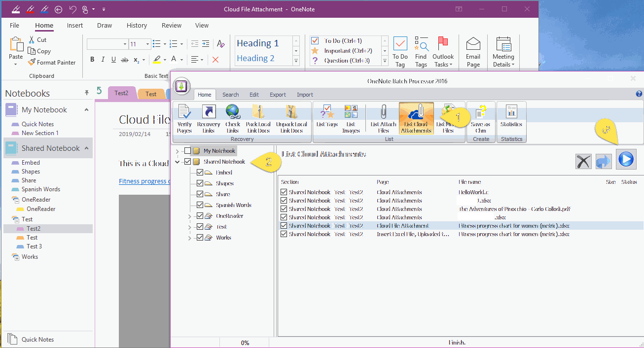Click Copy in OneNote ribbon

coord(39,51)
